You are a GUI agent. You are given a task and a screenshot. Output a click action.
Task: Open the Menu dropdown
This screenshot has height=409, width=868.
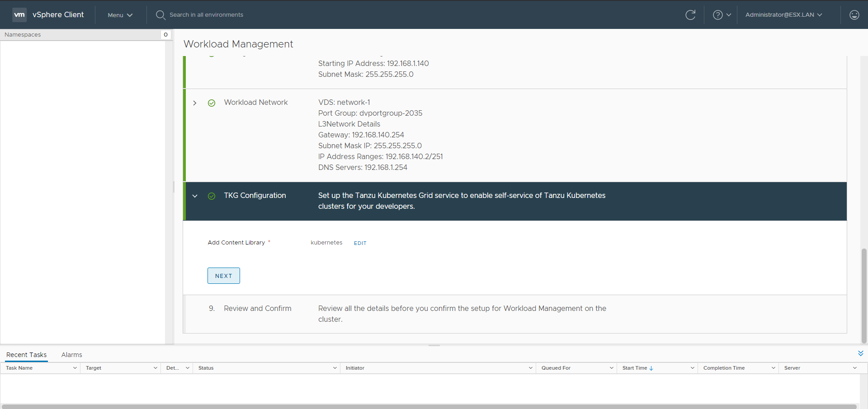point(120,15)
